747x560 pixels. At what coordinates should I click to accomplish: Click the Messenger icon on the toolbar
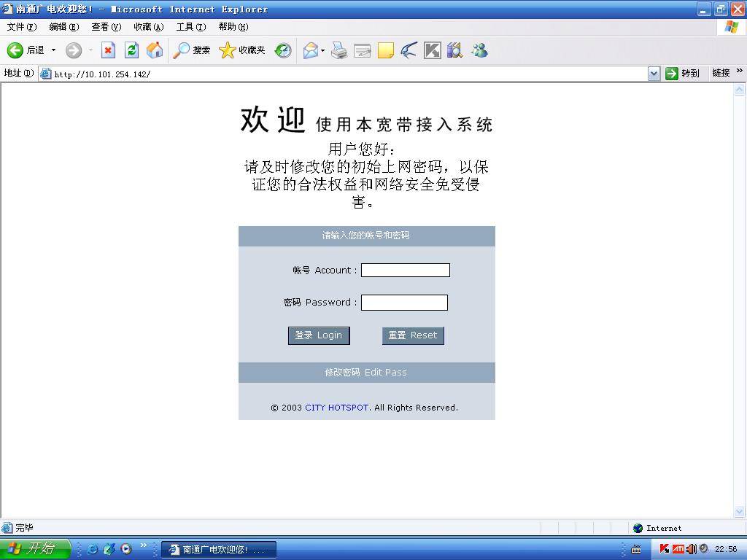479,50
